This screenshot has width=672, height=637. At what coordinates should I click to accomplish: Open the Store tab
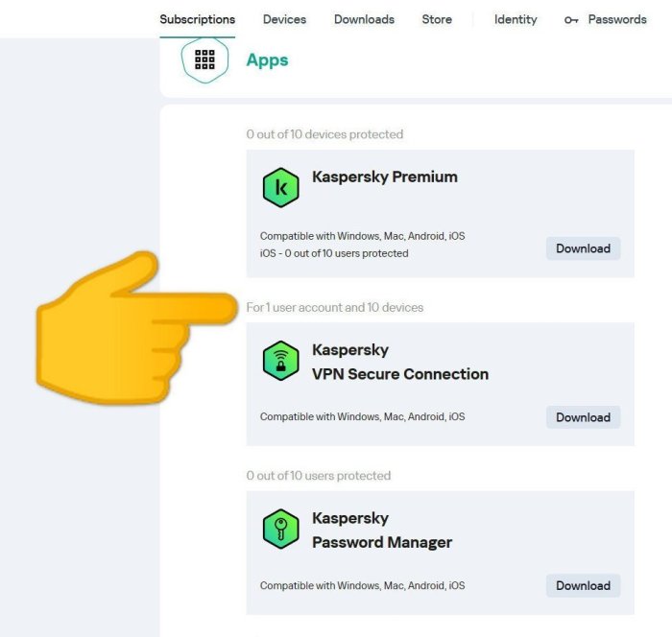(437, 19)
